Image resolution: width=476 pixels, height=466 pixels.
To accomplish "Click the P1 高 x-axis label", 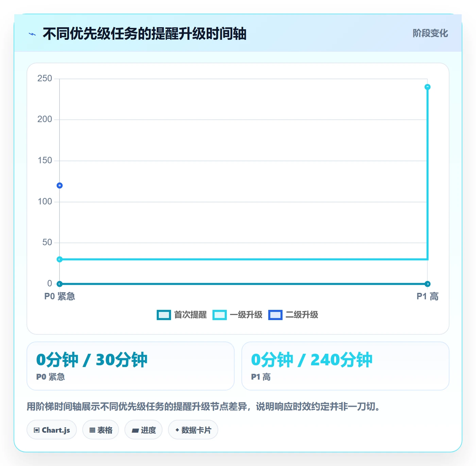I will point(427,297).
